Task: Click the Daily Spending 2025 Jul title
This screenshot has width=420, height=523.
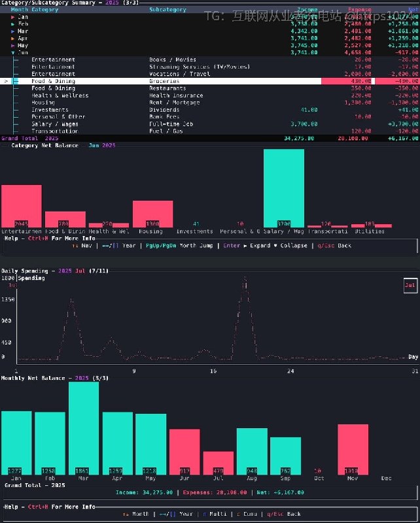Action: tap(55, 271)
